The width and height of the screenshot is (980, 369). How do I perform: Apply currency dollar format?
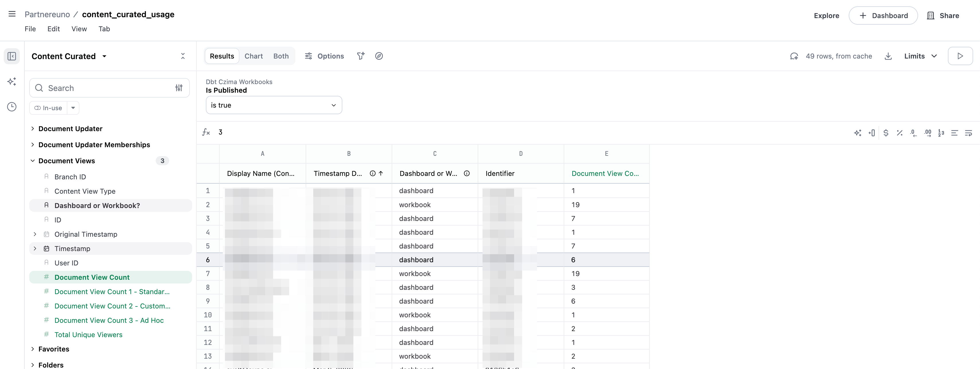886,133
